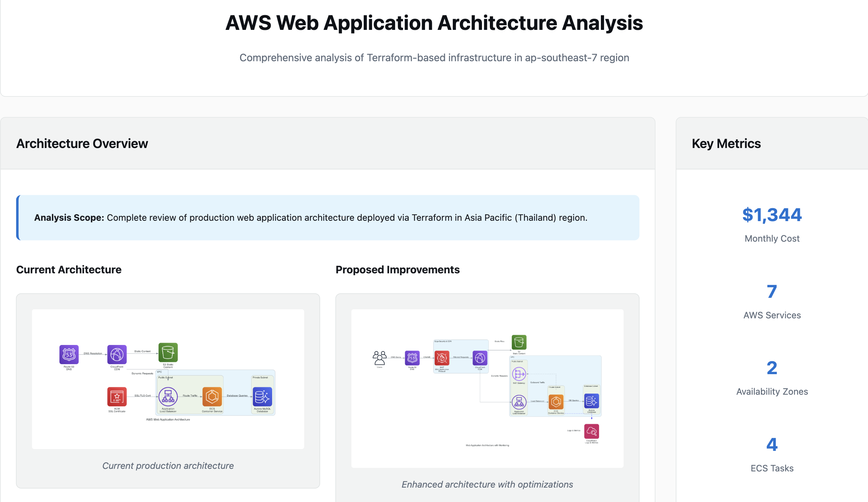Click ECS icon in Proposed Improvements diagram
Screen dimensions: 868x502
point(556,402)
